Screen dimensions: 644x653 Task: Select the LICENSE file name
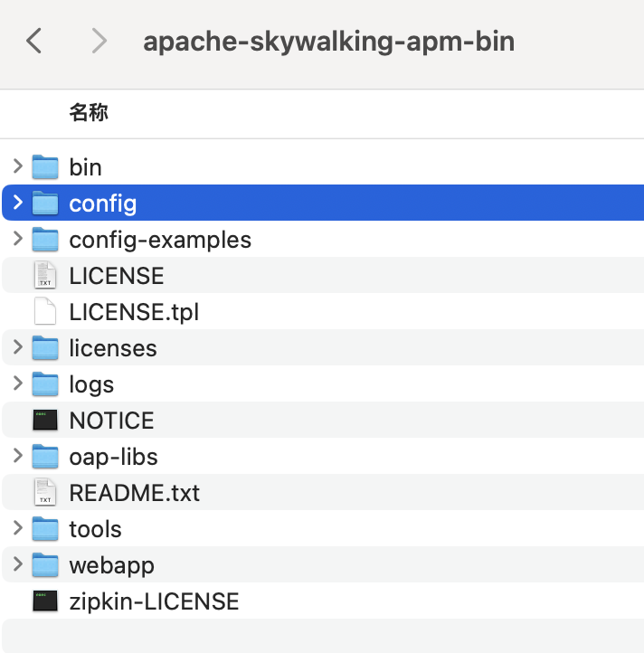point(117,276)
